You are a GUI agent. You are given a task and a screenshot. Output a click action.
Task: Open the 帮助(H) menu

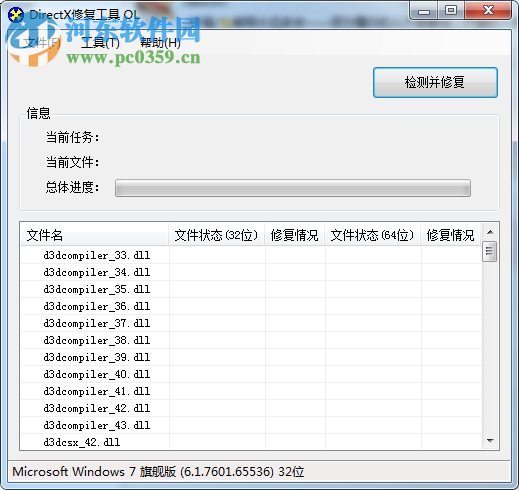pyautogui.click(x=160, y=43)
